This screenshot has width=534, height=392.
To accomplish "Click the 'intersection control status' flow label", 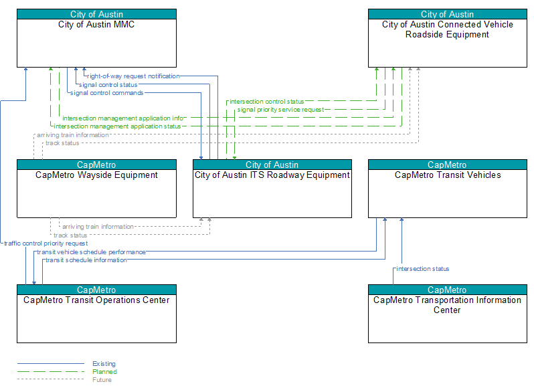I will (266, 102).
